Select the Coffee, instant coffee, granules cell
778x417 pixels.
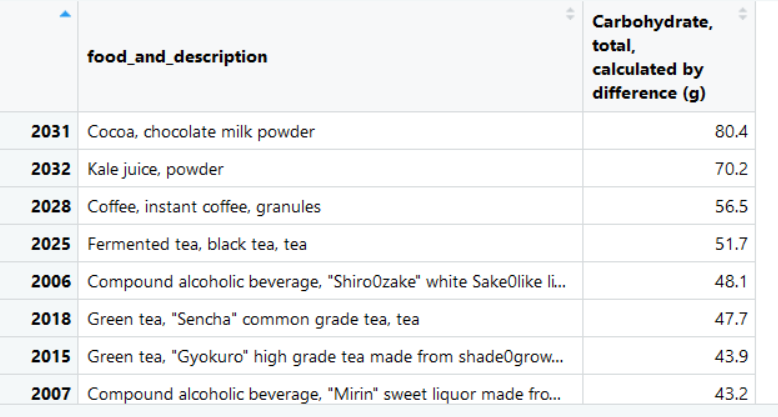[330, 206]
